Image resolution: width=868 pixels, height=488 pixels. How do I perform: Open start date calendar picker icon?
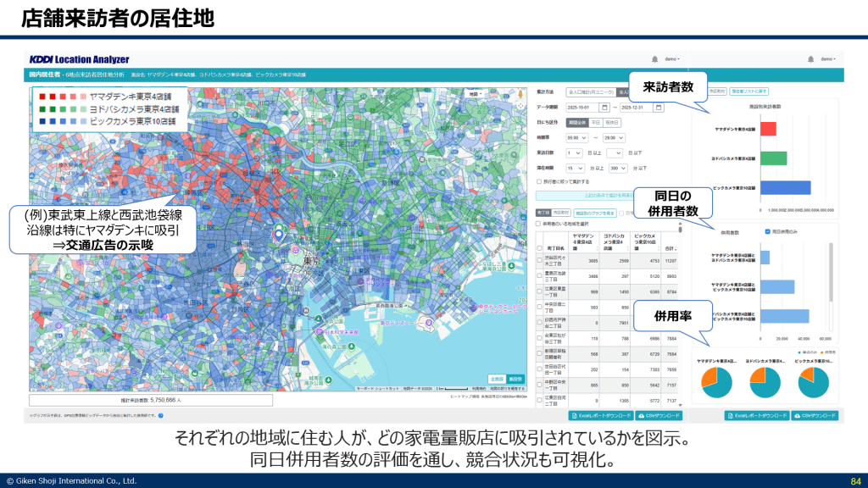[604, 108]
